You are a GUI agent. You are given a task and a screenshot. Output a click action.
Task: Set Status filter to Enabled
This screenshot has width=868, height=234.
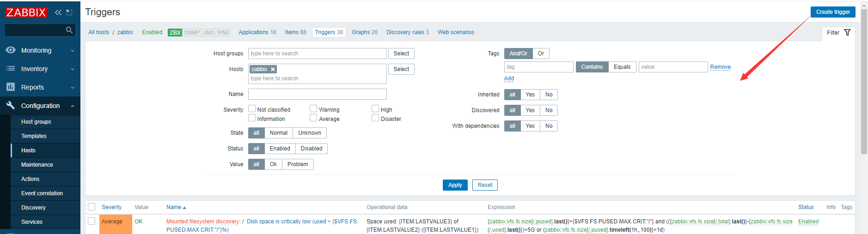(x=280, y=149)
